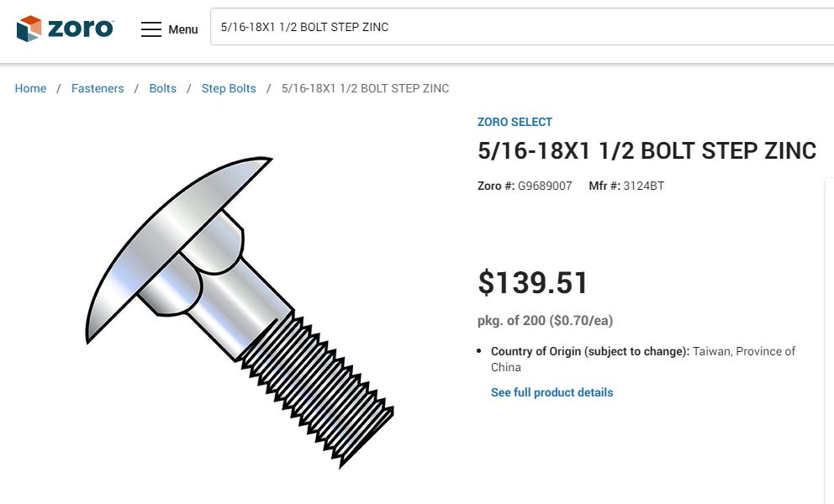This screenshot has width=834, height=504.
Task: Click the Country of Origin label
Action: point(590,351)
